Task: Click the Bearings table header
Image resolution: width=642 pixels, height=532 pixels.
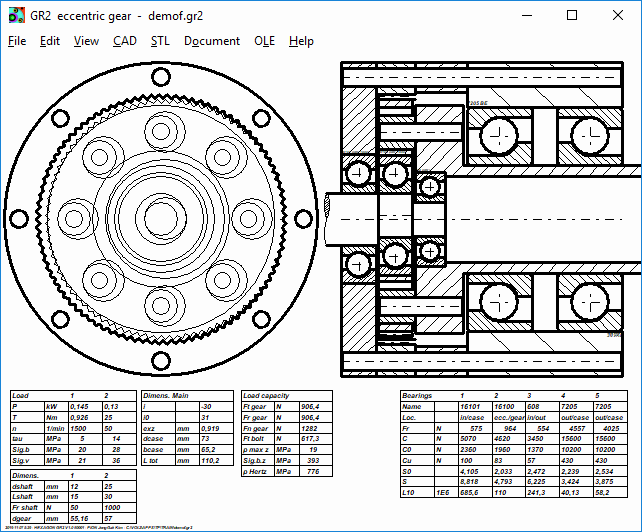Action: [419, 396]
